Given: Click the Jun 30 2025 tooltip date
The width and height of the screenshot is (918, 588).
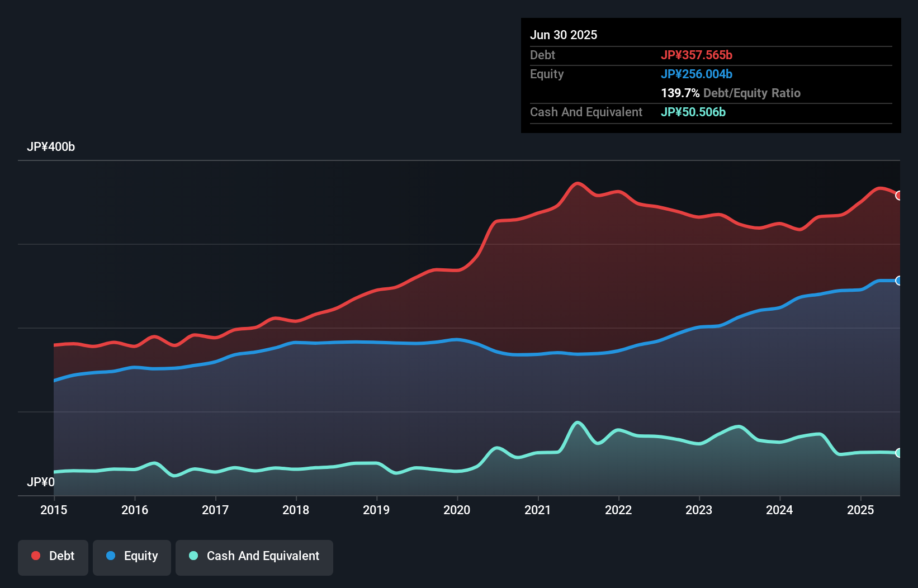Looking at the screenshot, I should pyautogui.click(x=564, y=35).
